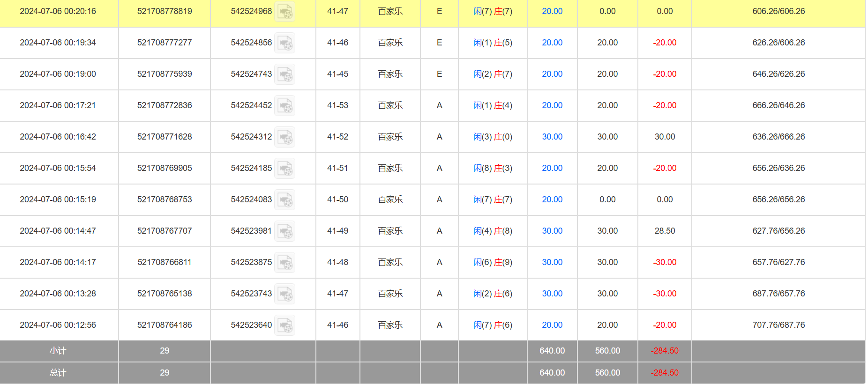Click blue 30.00 bet amount at 00:13:28

552,294
